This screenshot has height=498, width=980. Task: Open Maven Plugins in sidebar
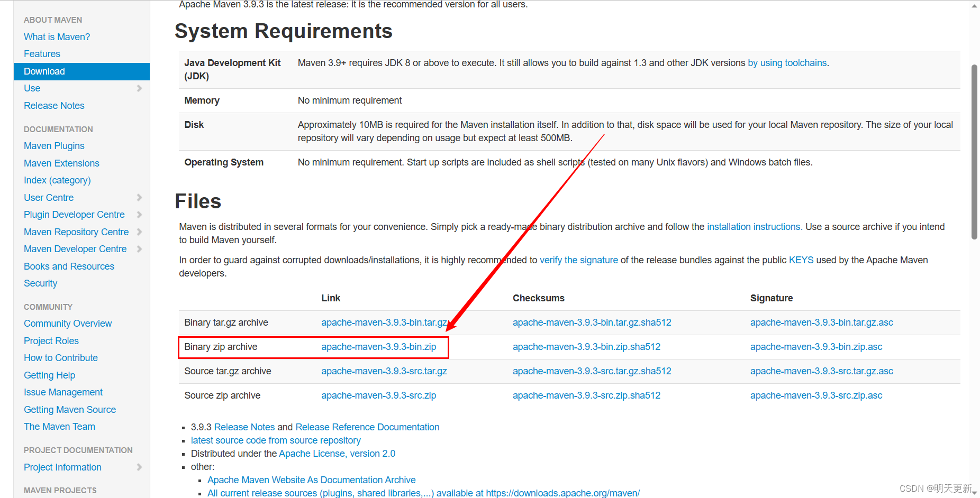tap(54, 146)
